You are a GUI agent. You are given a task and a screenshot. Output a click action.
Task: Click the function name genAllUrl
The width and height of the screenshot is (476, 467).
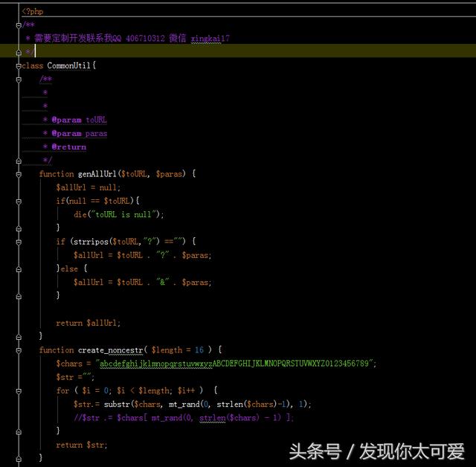97,174
